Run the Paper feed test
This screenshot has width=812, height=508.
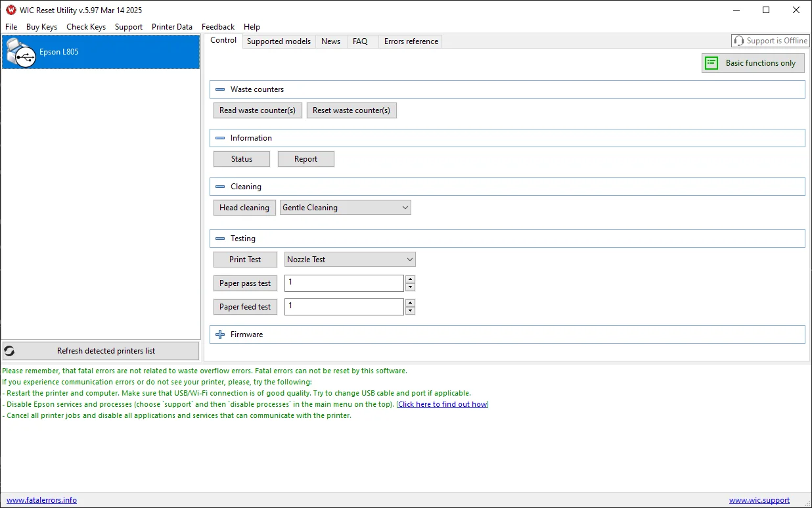(x=245, y=307)
